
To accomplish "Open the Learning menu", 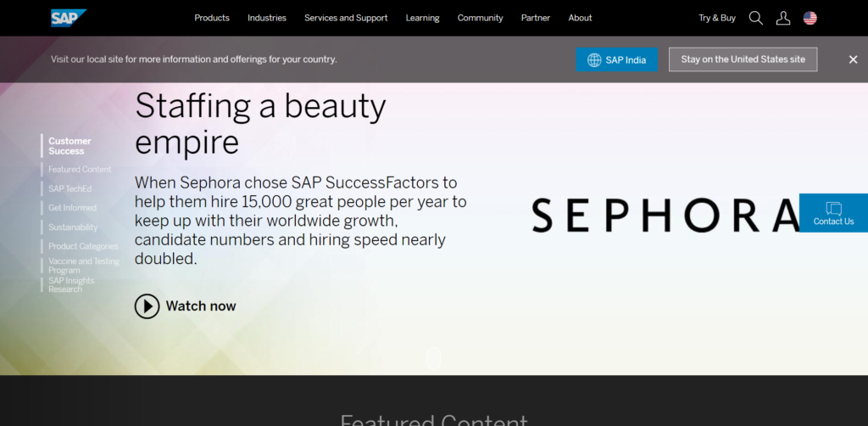I will (x=422, y=18).
